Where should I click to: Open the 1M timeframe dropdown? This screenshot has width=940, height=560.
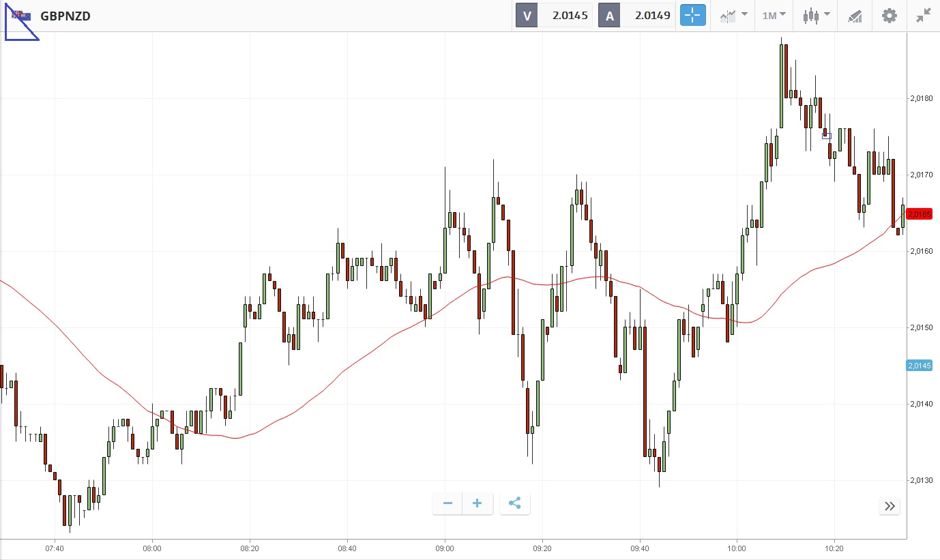(774, 15)
